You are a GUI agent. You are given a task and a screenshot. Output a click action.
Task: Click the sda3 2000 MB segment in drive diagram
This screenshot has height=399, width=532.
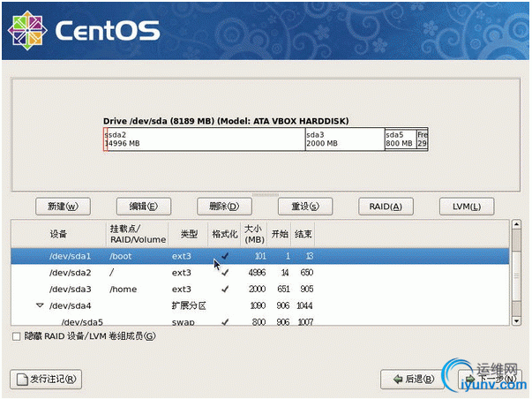pos(345,139)
